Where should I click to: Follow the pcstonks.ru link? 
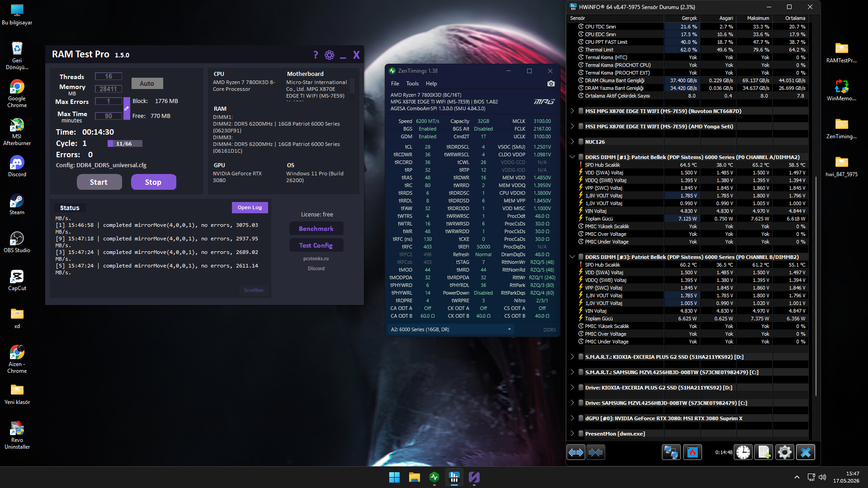(316, 258)
